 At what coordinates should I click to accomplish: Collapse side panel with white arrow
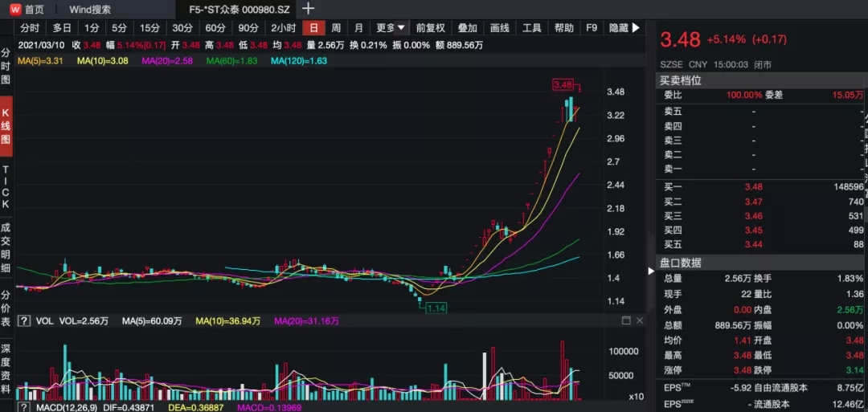pos(650,271)
